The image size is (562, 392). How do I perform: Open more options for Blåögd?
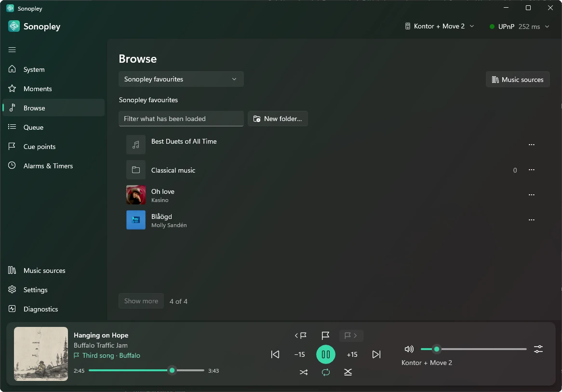532,220
